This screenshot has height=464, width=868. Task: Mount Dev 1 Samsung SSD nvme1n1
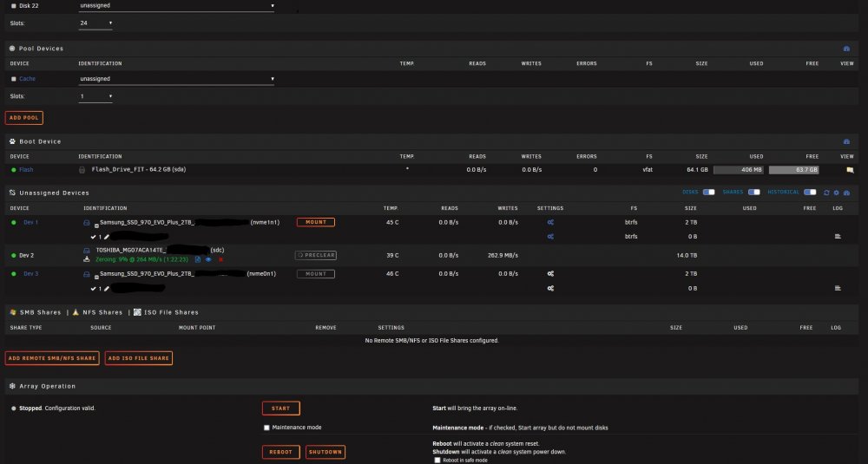click(316, 222)
